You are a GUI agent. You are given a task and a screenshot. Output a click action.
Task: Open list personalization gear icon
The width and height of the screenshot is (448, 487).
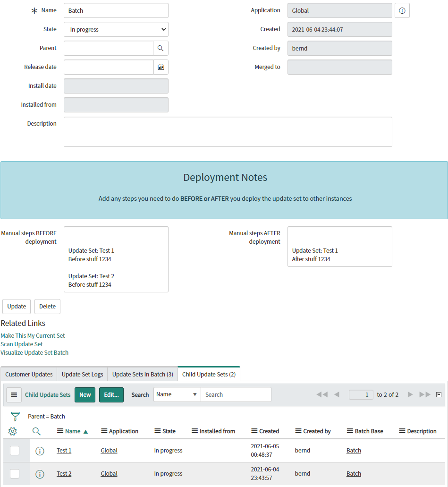pyautogui.click(x=12, y=431)
